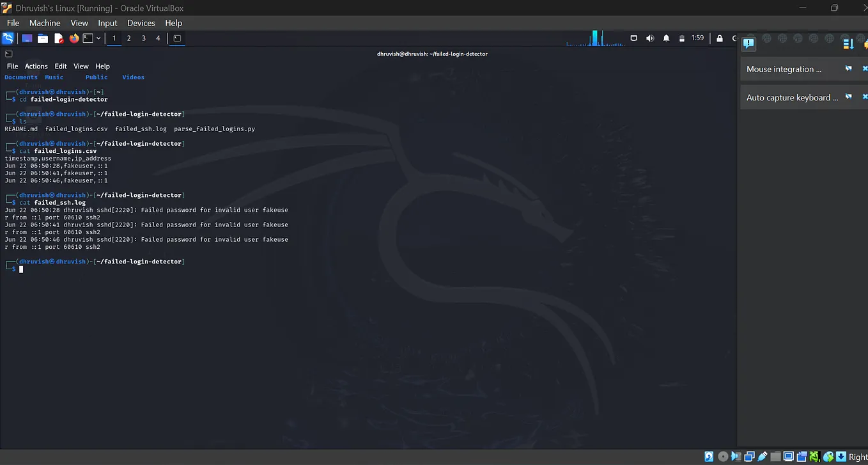
Task: Open the file manager from the panel
Action: click(x=42, y=38)
